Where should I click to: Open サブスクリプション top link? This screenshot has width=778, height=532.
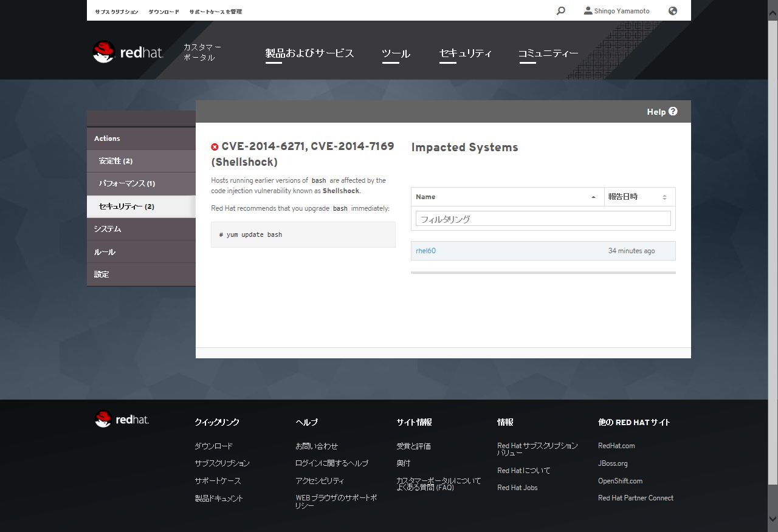116,12
